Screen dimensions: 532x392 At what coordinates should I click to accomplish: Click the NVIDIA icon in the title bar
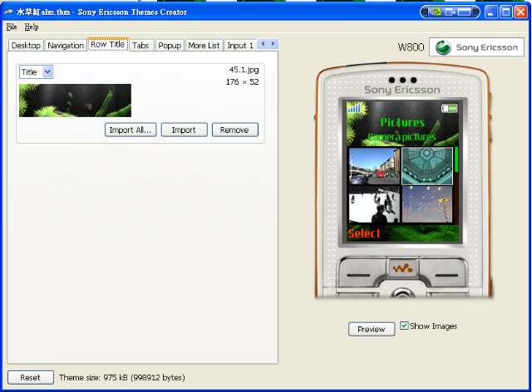(436, 12)
